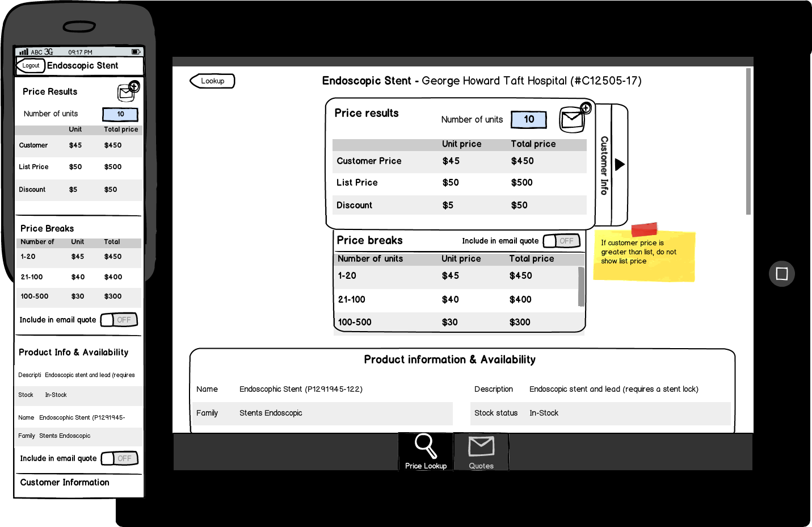Click the phone Price Breaks heading
This screenshot has height=527, width=812.
47,228
